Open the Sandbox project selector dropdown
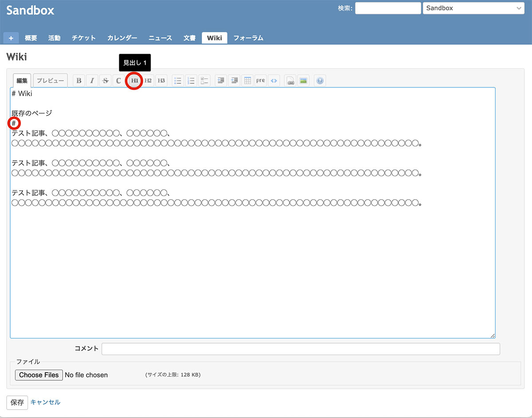532x418 pixels. click(473, 8)
